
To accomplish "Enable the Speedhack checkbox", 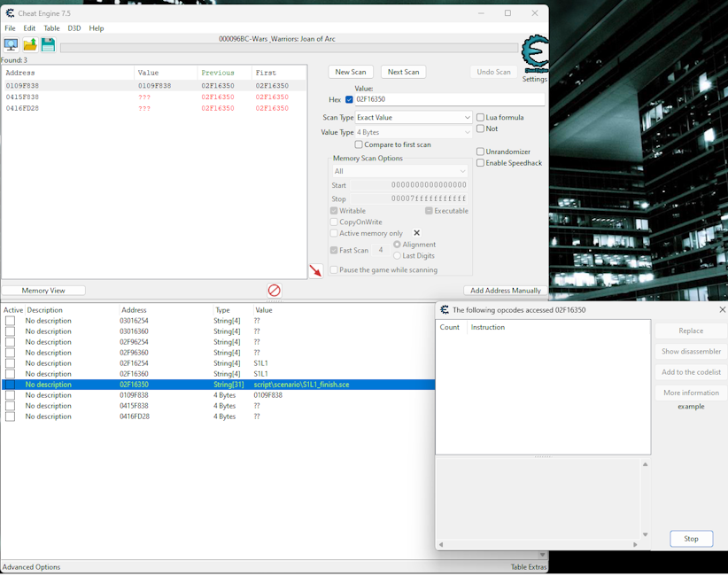I will [x=481, y=163].
